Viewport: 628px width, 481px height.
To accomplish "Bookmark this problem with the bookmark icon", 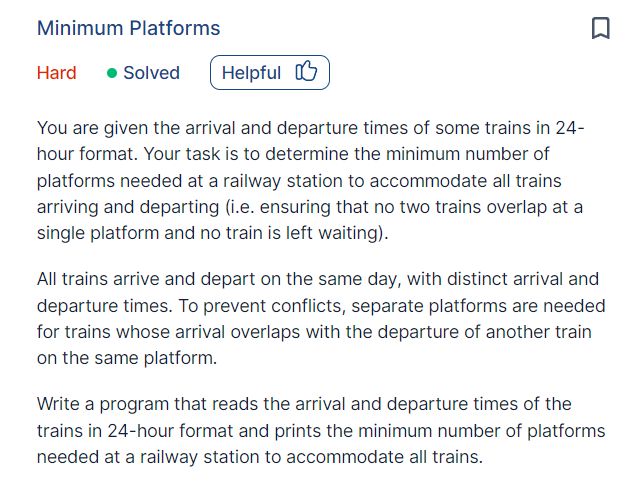I will 600,28.
